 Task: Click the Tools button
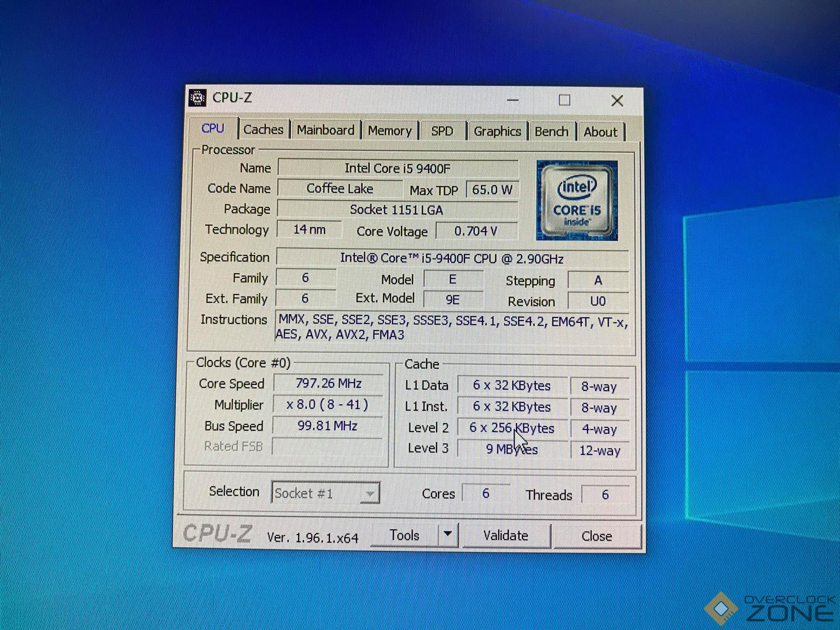(404, 535)
